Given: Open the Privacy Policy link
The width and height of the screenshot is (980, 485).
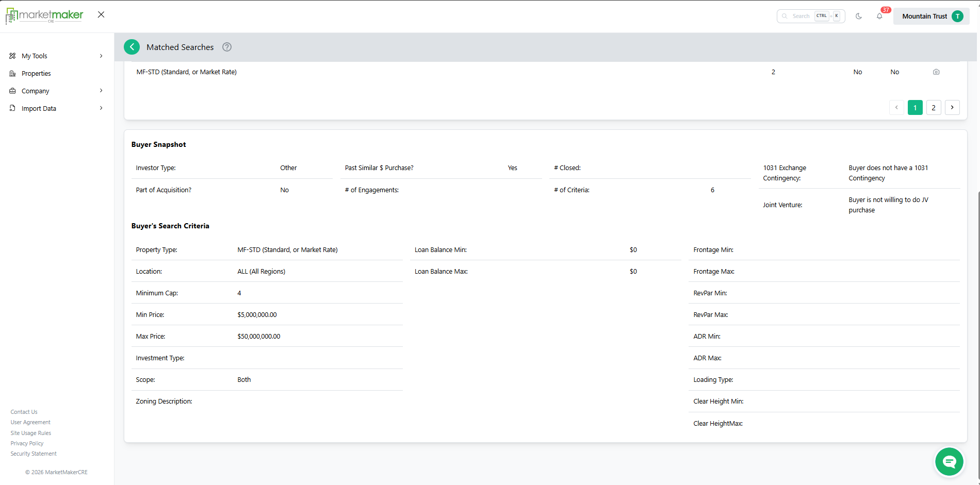Looking at the screenshot, I should 27,443.
